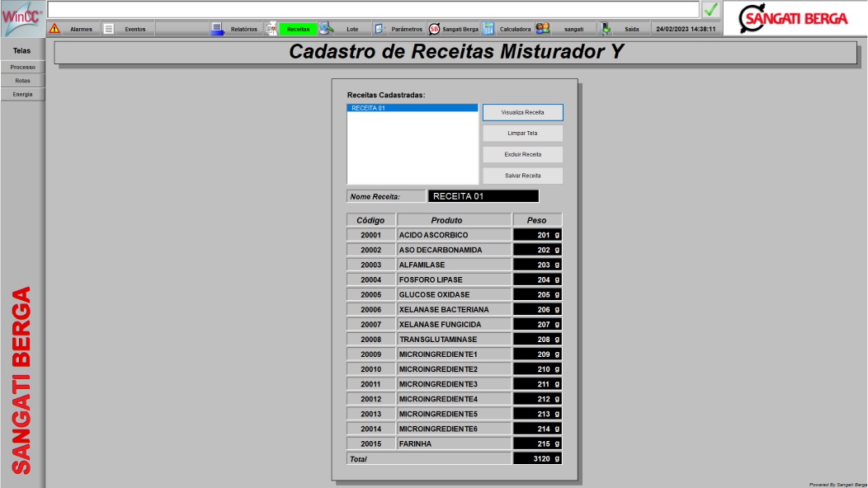Select the green Receitas toolbar item
868x488 pixels.
[x=298, y=29]
